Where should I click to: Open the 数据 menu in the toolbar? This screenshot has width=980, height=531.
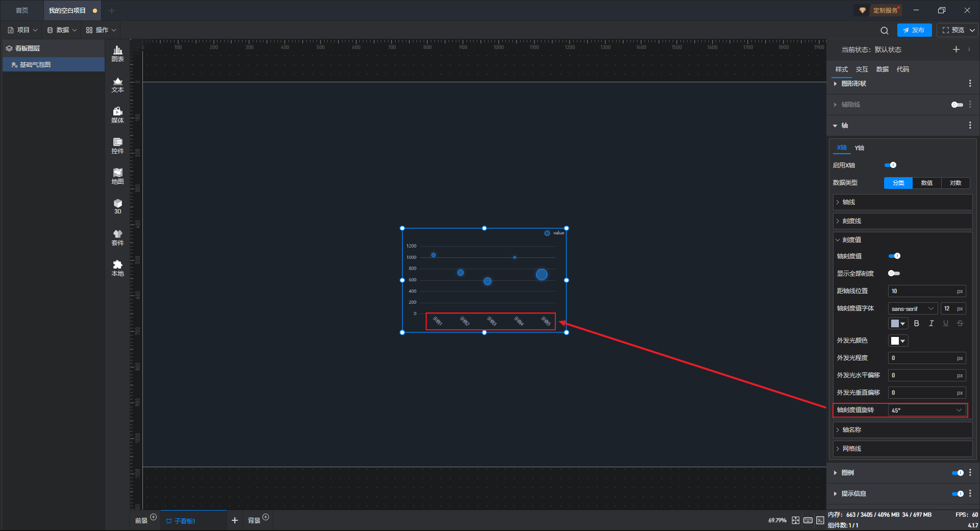[x=62, y=30]
